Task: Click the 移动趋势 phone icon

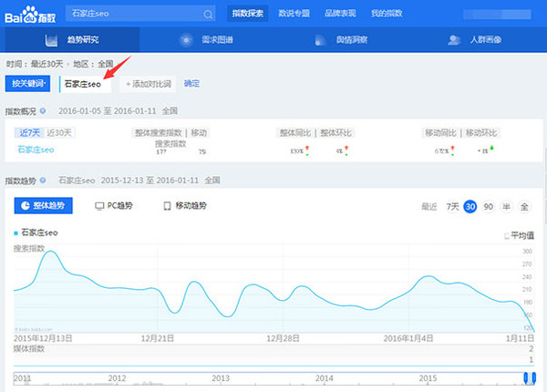Action: (x=167, y=207)
